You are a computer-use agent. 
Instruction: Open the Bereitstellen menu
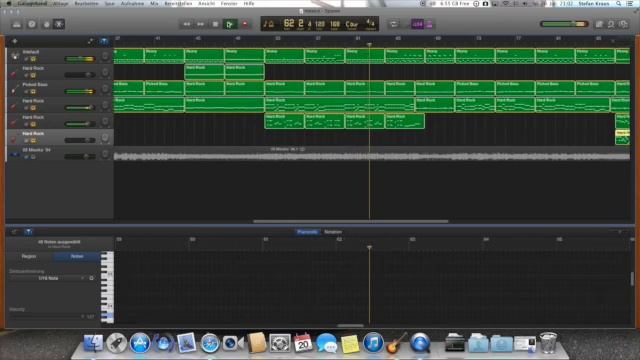pyautogui.click(x=178, y=3)
